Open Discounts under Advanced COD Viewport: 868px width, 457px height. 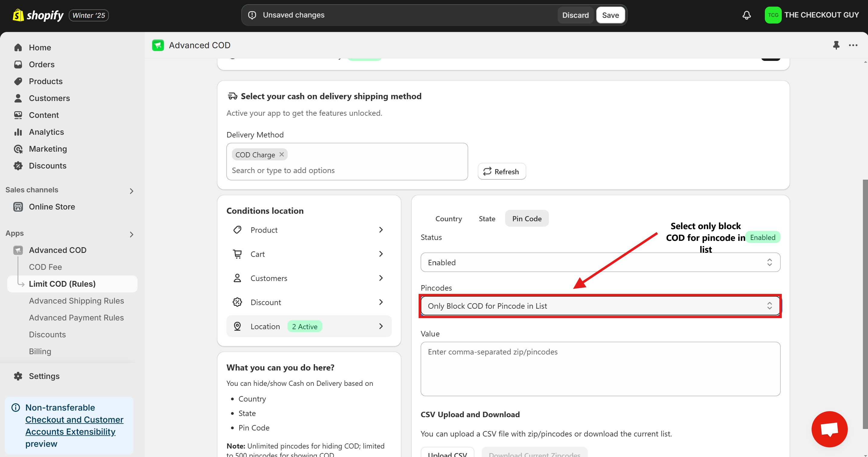tap(47, 334)
